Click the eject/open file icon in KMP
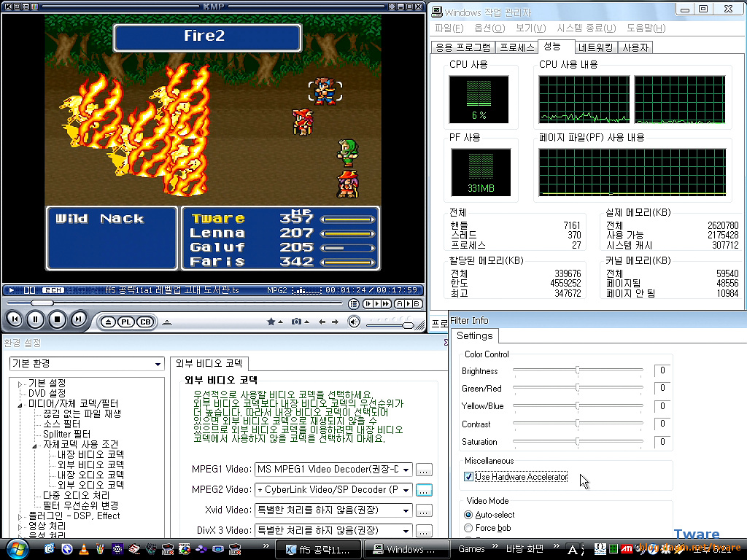The image size is (747, 560). pyautogui.click(x=108, y=322)
